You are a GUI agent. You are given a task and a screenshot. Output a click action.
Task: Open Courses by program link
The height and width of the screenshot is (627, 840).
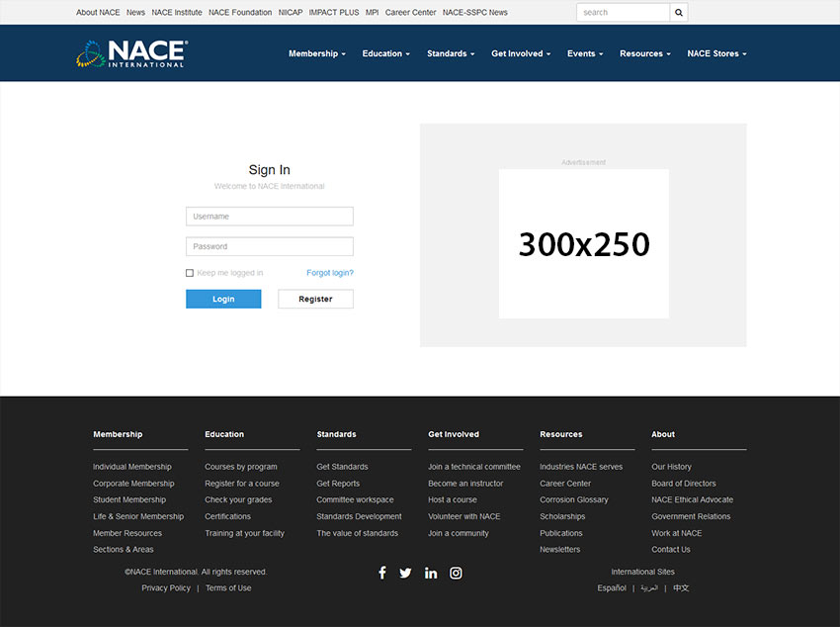[240, 467]
